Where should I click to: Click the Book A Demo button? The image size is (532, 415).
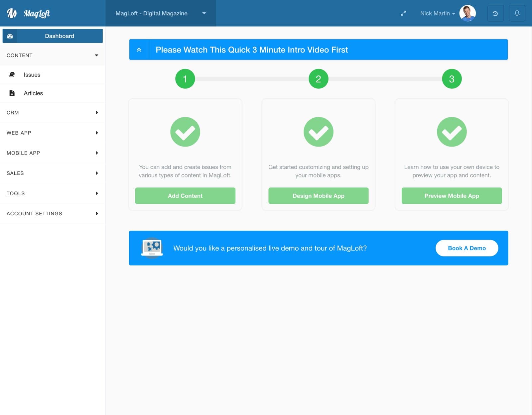pos(467,248)
